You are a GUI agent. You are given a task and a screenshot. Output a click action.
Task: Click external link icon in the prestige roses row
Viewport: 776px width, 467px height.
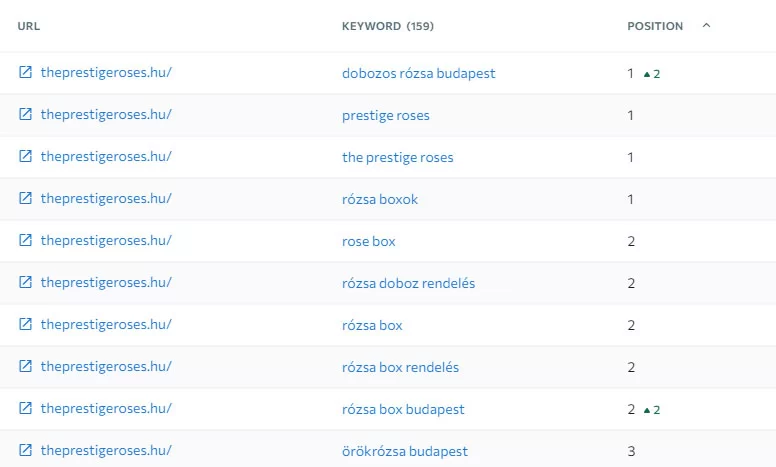coord(25,156)
